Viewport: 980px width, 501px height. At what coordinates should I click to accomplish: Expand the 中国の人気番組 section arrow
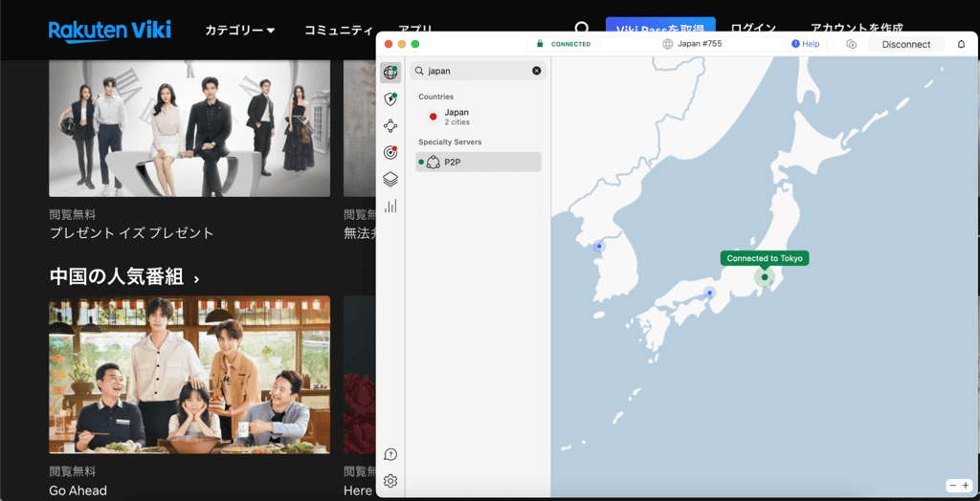point(197,279)
